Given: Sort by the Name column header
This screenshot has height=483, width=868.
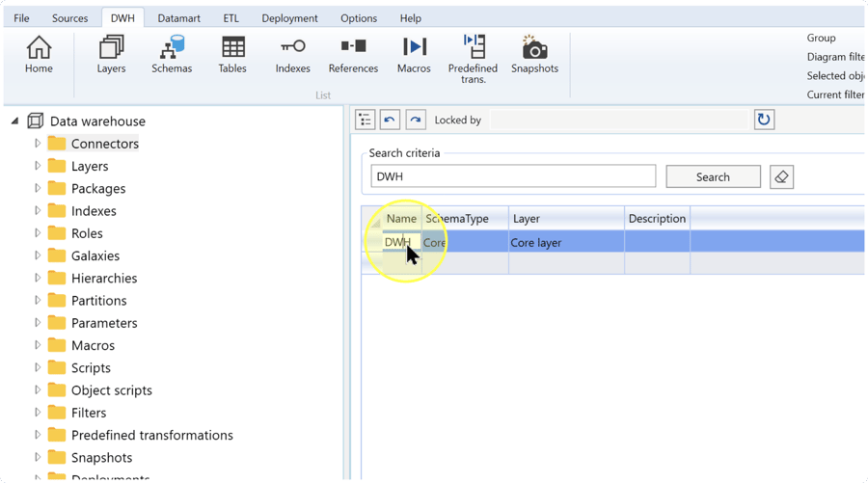Looking at the screenshot, I should pos(402,219).
